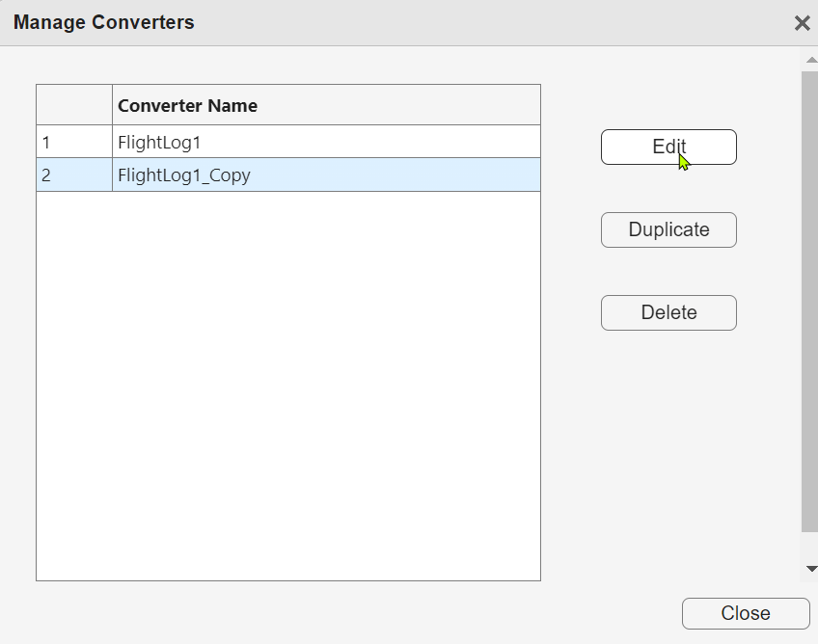Click the Edit button
Image resolution: width=818 pixels, height=644 pixels.
pos(668,148)
